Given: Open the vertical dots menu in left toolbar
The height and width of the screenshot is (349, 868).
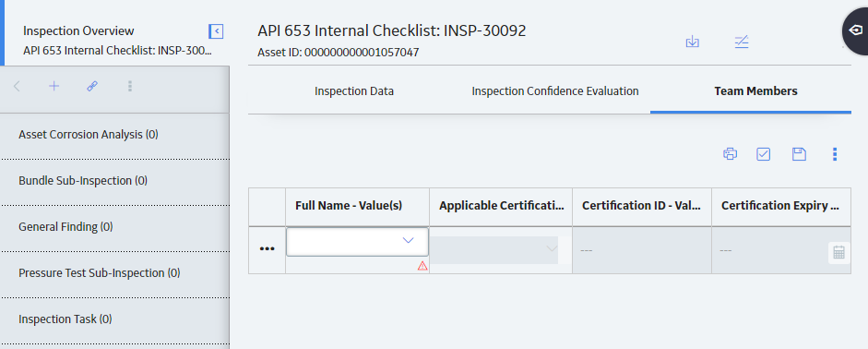Looking at the screenshot, I should tap(129, 86).
